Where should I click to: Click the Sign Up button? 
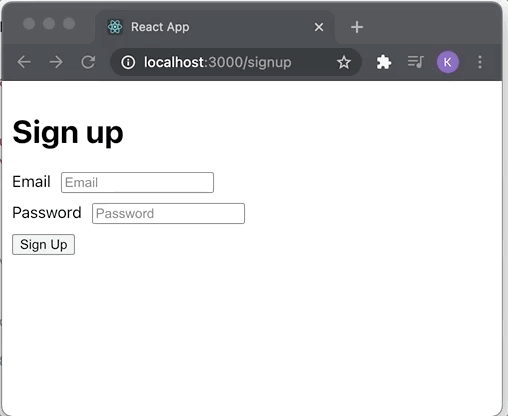(x=43, y=244)
